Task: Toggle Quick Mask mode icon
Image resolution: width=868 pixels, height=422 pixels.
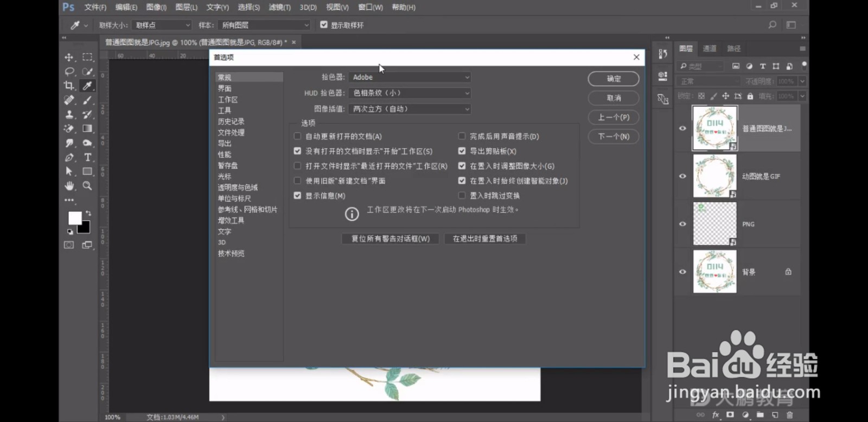Action: point(69,245)
